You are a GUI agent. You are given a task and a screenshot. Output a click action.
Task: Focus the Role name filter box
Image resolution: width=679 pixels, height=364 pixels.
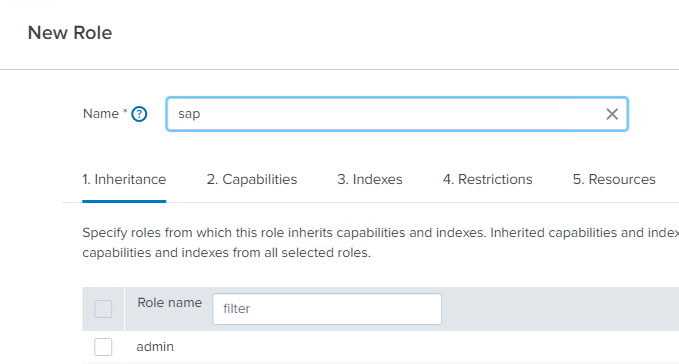point(327,309)
